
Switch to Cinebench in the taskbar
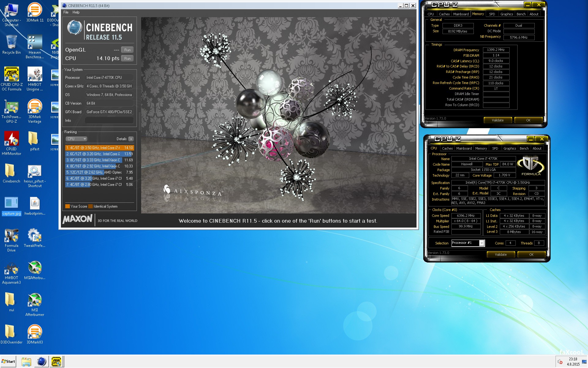[41, 362]
